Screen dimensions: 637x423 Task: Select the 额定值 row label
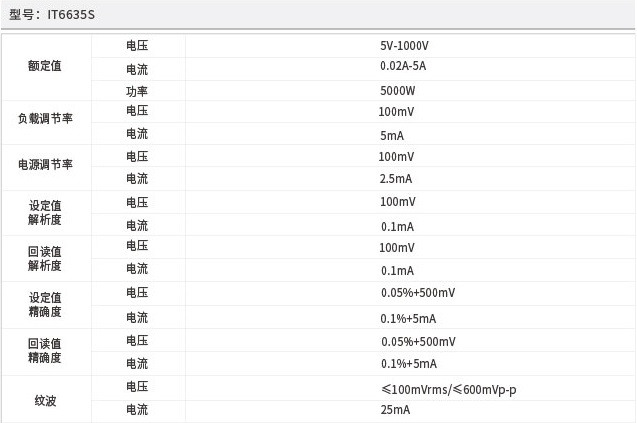pos(45,66)
